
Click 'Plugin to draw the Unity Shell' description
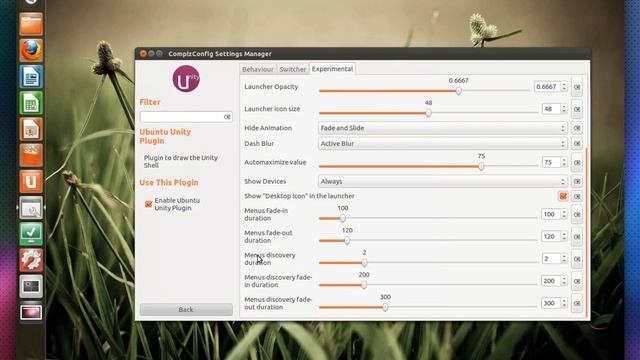coord(180,162)
